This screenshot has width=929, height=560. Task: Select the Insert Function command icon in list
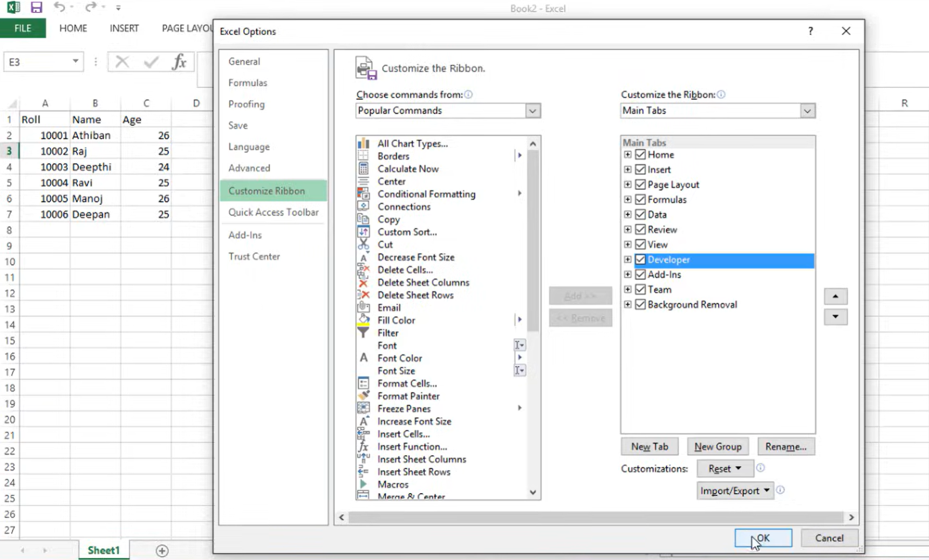point(364,447)
